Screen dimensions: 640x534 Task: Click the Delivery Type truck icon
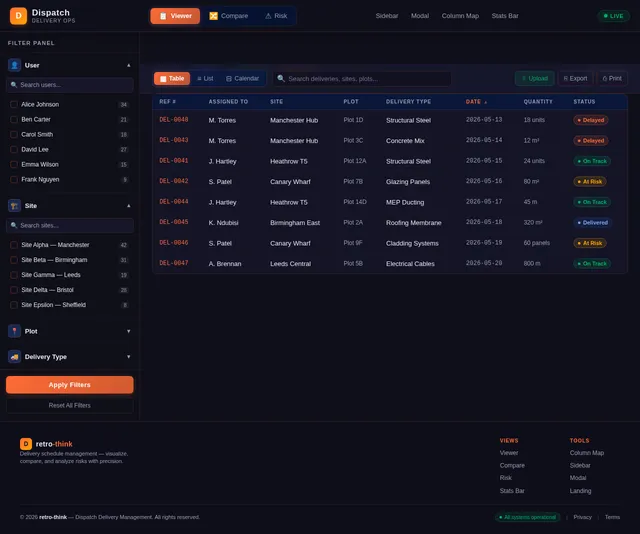click(14, 356)
